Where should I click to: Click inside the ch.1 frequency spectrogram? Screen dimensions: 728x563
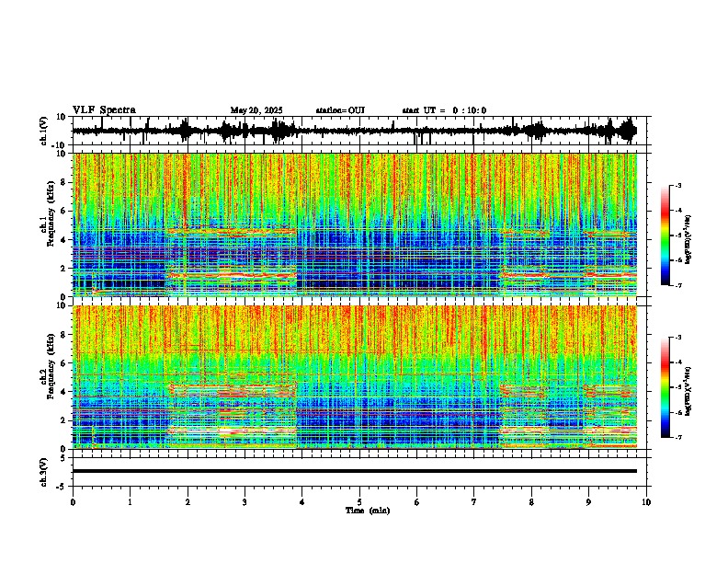pos(355,224)
